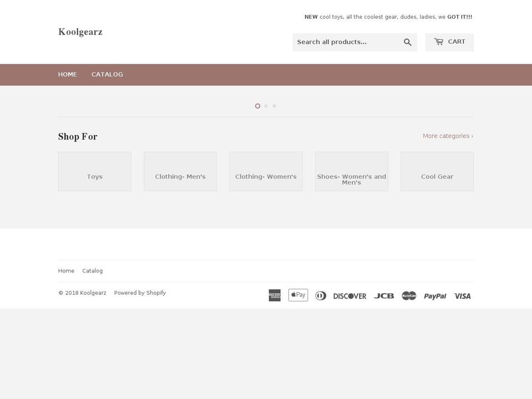The height and width of the screenshot is (399, 532).
Task: Select the second slideshow dot
Action: (266, 106)
